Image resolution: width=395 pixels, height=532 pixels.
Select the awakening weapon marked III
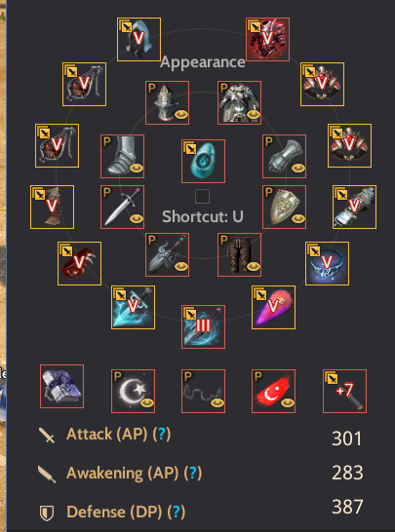coord(203,326)
